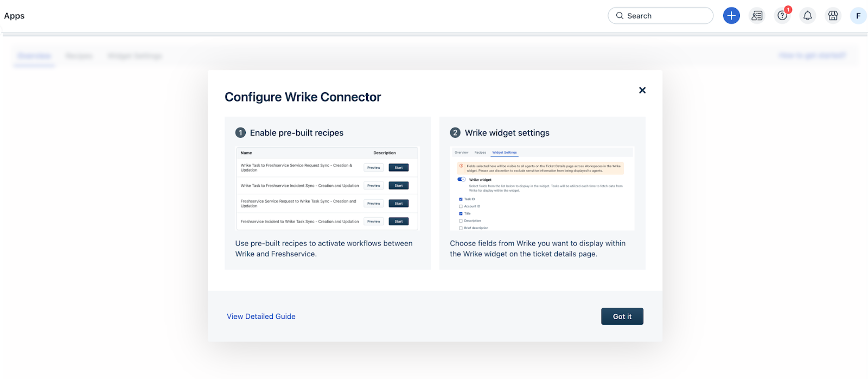Open the marketplace store icon
868x379 pixels.
(x=833, y=16)
